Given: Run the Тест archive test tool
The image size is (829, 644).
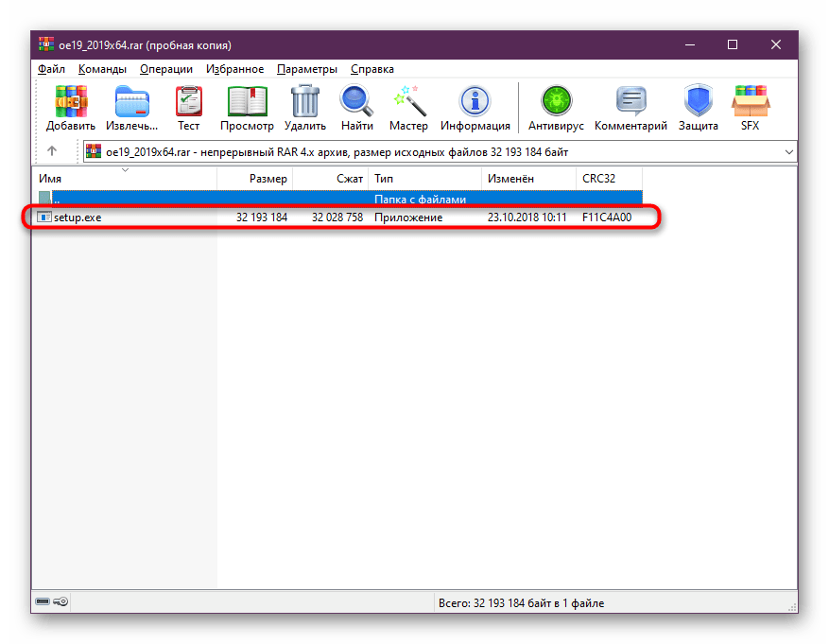Looking at the screenshot, I should 189,107.
